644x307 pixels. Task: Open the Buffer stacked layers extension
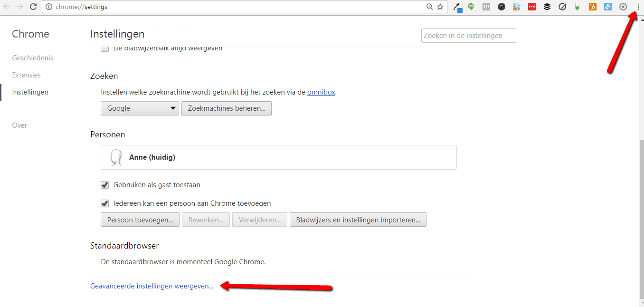tap(547, 7)
